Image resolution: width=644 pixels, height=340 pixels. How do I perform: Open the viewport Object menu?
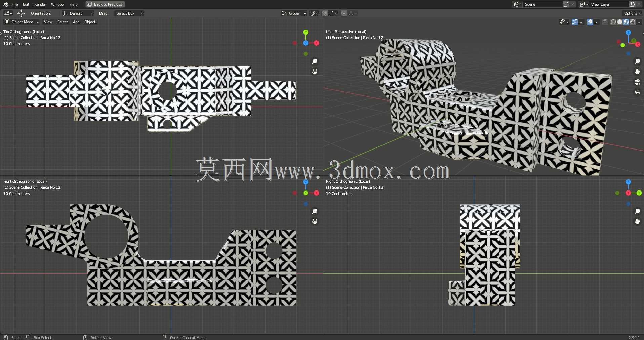(90, 22)
